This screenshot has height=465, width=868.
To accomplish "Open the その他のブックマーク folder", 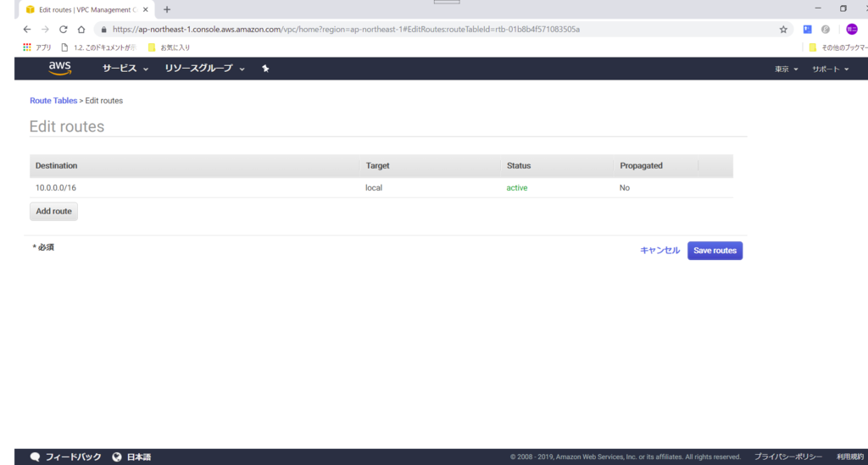I will pos(838,47).
